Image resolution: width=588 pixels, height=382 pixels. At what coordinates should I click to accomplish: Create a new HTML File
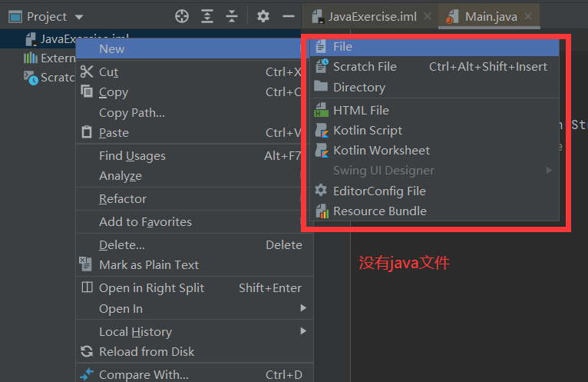coord(434,111)
